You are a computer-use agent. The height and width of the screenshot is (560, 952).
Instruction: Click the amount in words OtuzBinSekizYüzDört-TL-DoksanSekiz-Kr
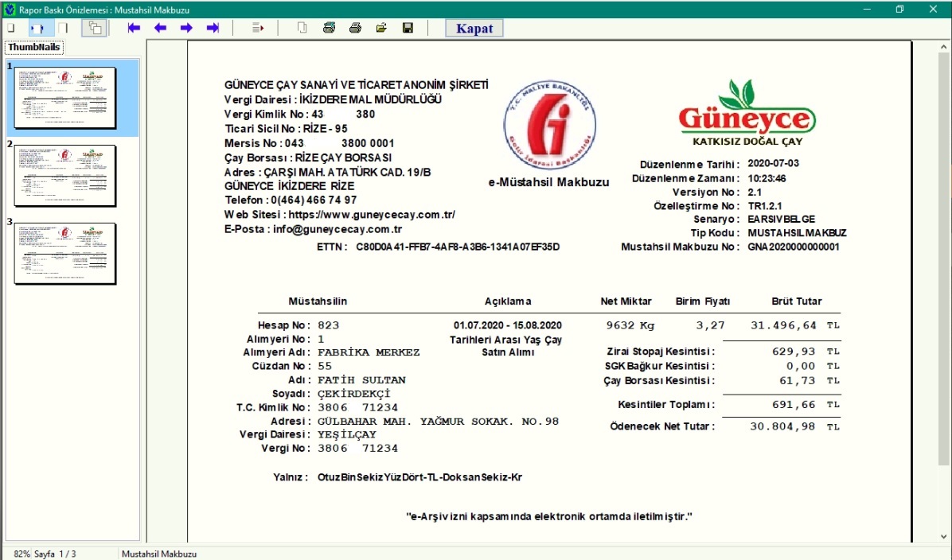[x=419, y=477]
